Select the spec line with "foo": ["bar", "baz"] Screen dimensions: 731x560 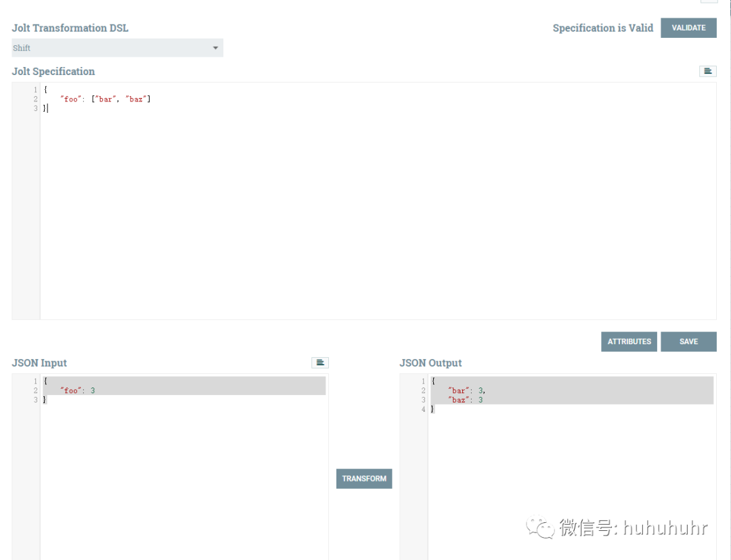pos(106,99)
